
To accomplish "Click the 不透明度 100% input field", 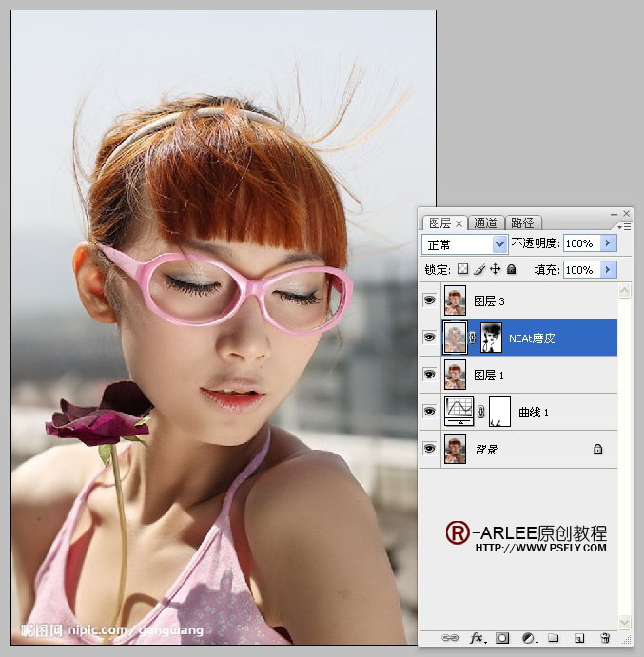I will tap(582, 243).
